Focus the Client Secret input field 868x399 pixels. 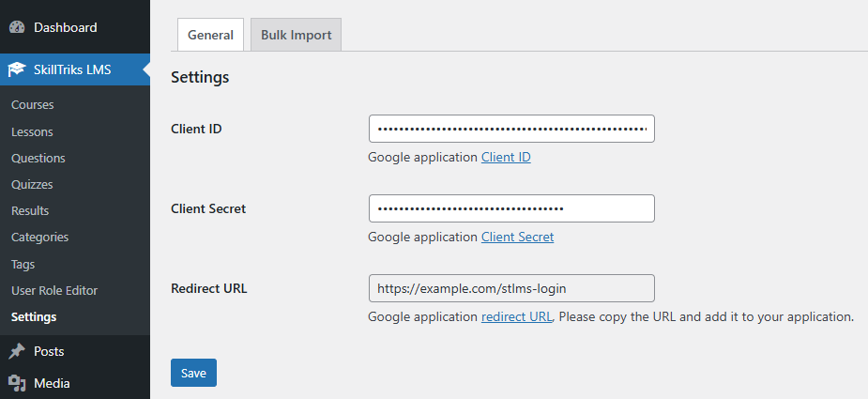pyautogui.click(x=511, y=208)
